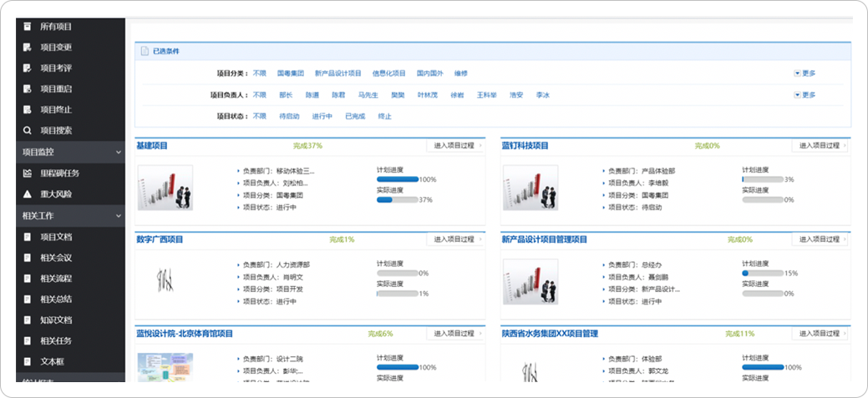
Task: Expand 更多 in the 项目分类 row
Action: 805,73
